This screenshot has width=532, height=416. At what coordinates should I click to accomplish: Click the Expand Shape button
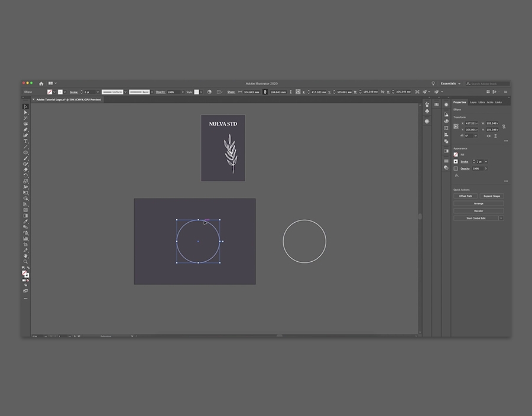pos(492,196)
